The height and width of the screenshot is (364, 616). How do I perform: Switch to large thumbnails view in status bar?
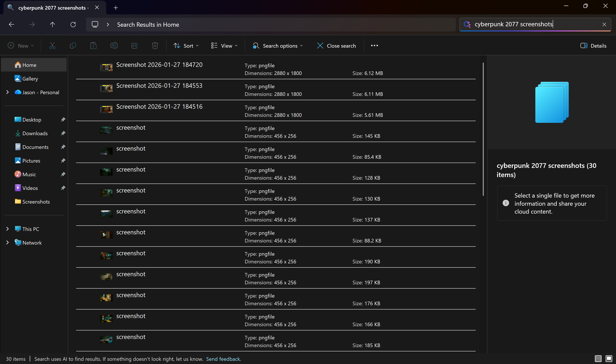(x=609, y=359)
